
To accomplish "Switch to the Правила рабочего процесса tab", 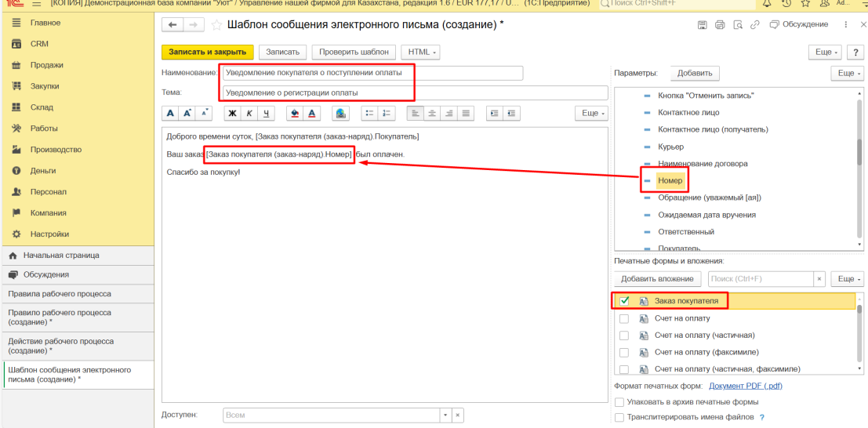I will pos(60,294).
